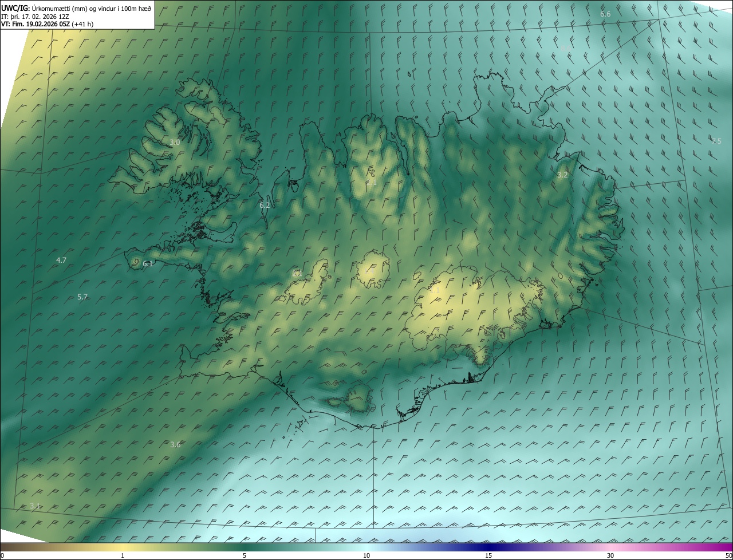Image resolution: width=733 pixels, height=560 pixels.
Task: Click the 6.2 value label on the map
Action: tap(265, 205)
